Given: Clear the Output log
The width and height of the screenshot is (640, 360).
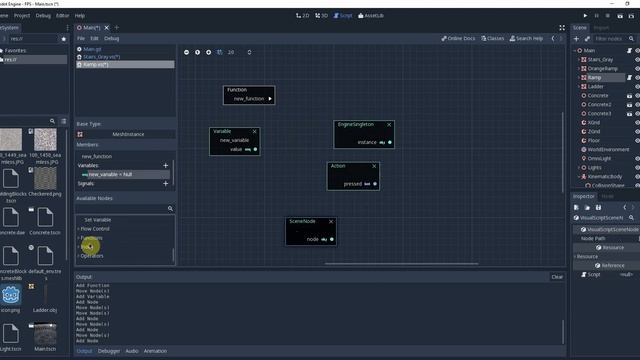Looking at the screenshot, I should pos(557,277).
